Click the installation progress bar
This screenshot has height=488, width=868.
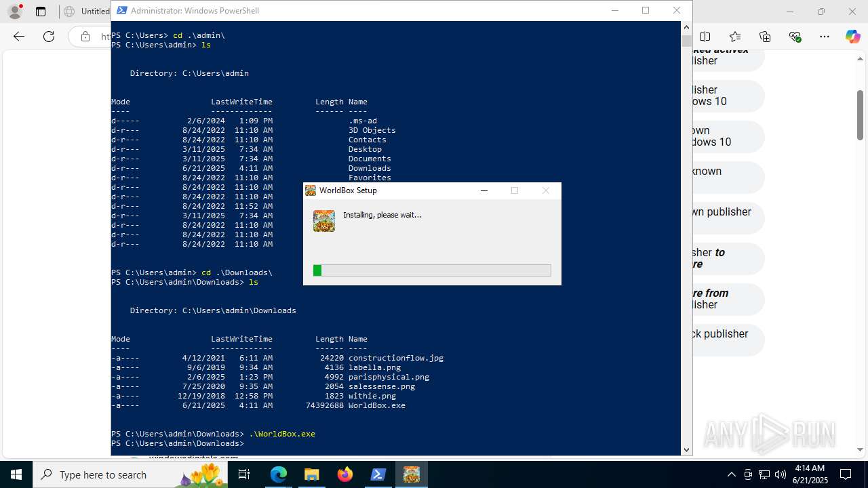(432, 270)
